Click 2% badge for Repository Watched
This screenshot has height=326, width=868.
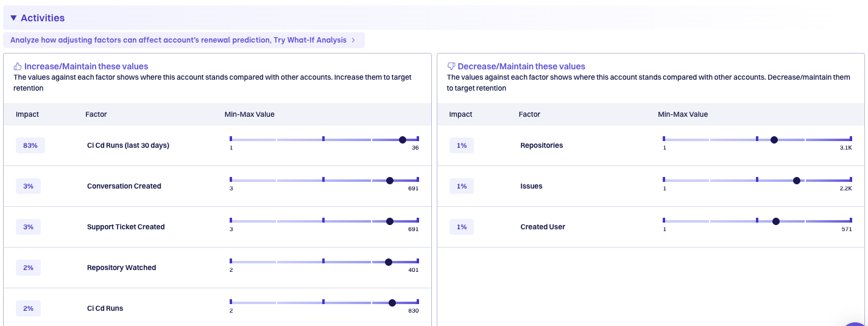point(28,268)
